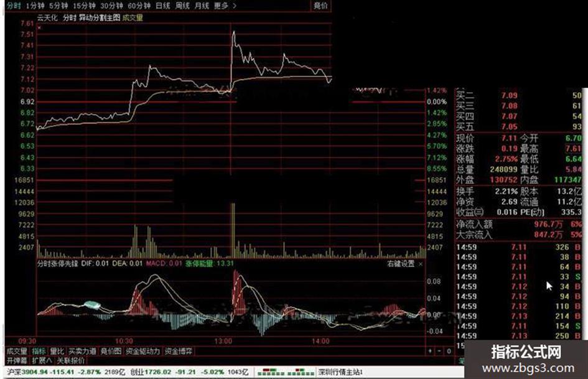588x379 pixels.
Task: Click the 最低 6.64 value
Action: (574, 159)
